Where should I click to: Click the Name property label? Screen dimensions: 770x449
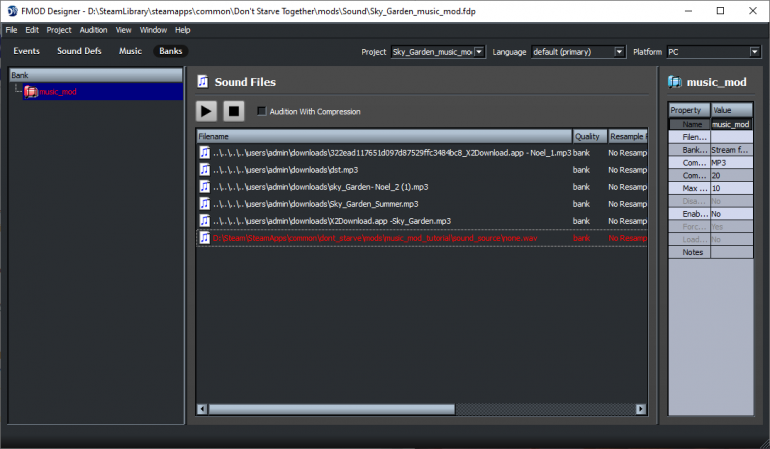click(689, 124)
